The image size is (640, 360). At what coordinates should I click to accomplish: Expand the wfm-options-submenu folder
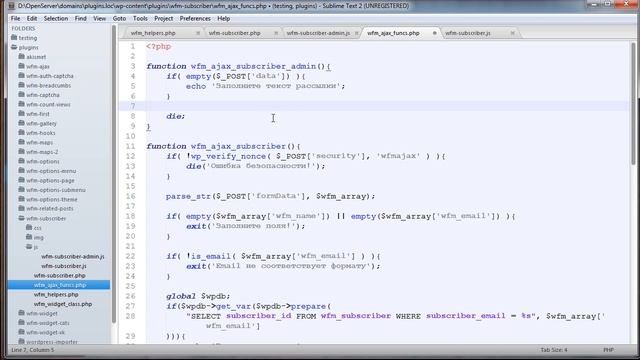(x=22, y=190)
